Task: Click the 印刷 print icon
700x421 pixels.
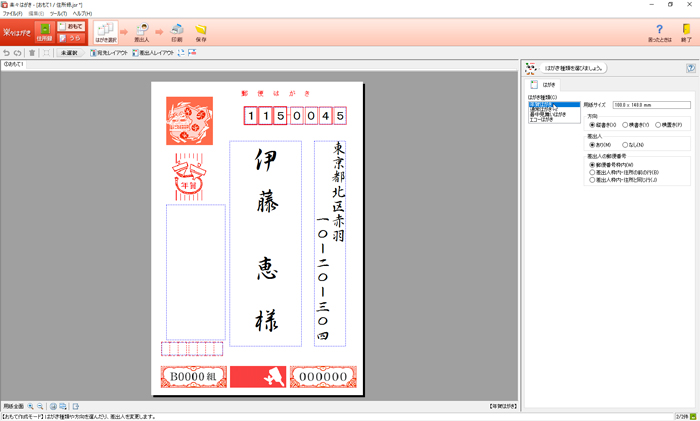Action: coord(176,33)
